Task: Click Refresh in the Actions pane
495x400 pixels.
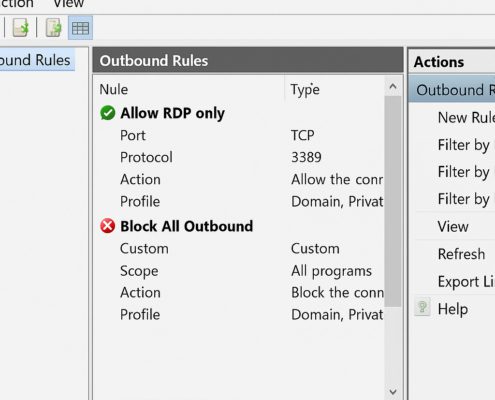Action: pyautogui.click(x=461, y=254)
